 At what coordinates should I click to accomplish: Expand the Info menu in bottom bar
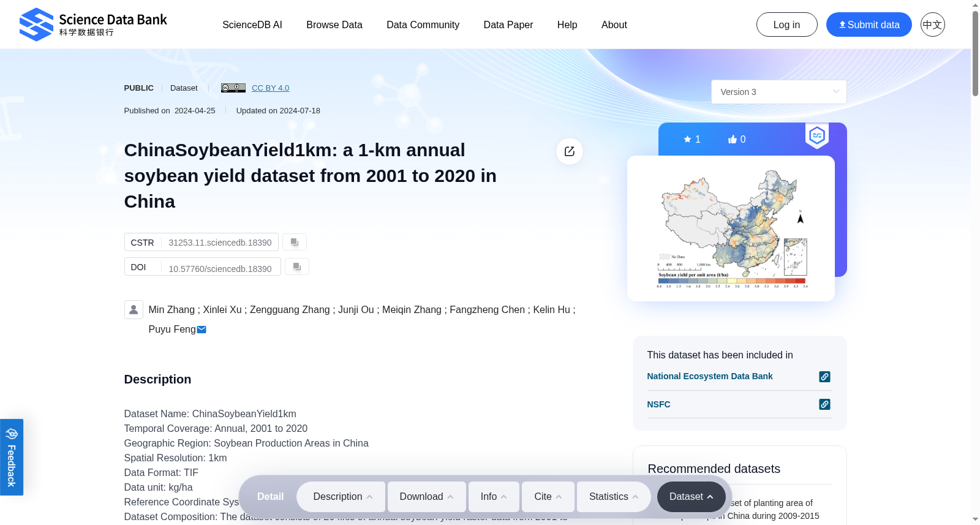coord(494,497)
